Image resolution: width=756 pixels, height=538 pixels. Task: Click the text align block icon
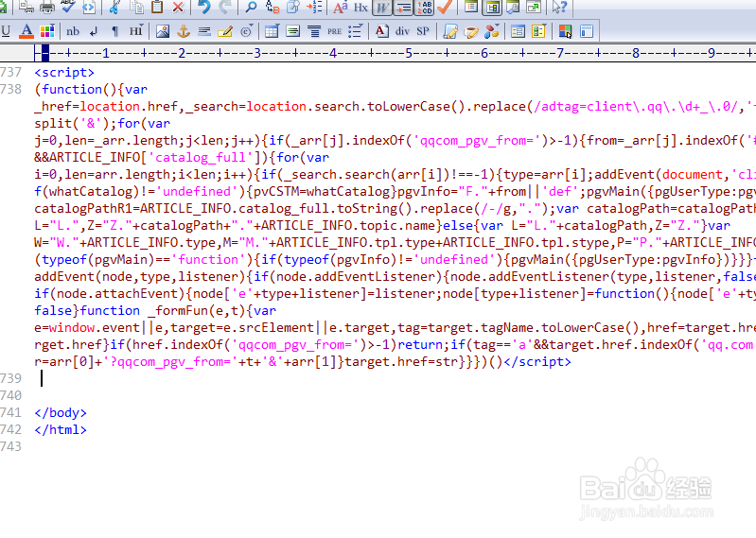click(292, 31)
